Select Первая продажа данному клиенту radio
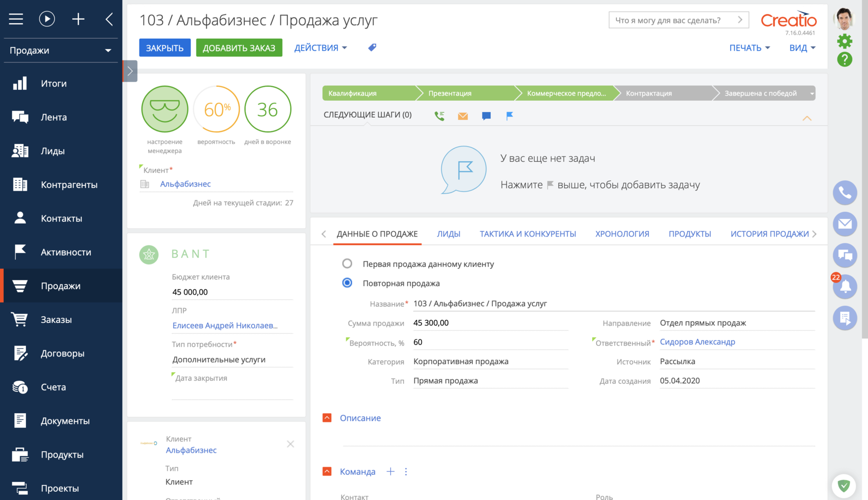 tap(347, 263)
